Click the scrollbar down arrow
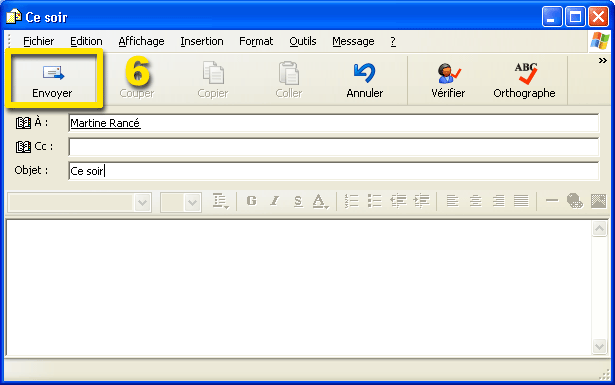 click(x=599, y=346)
